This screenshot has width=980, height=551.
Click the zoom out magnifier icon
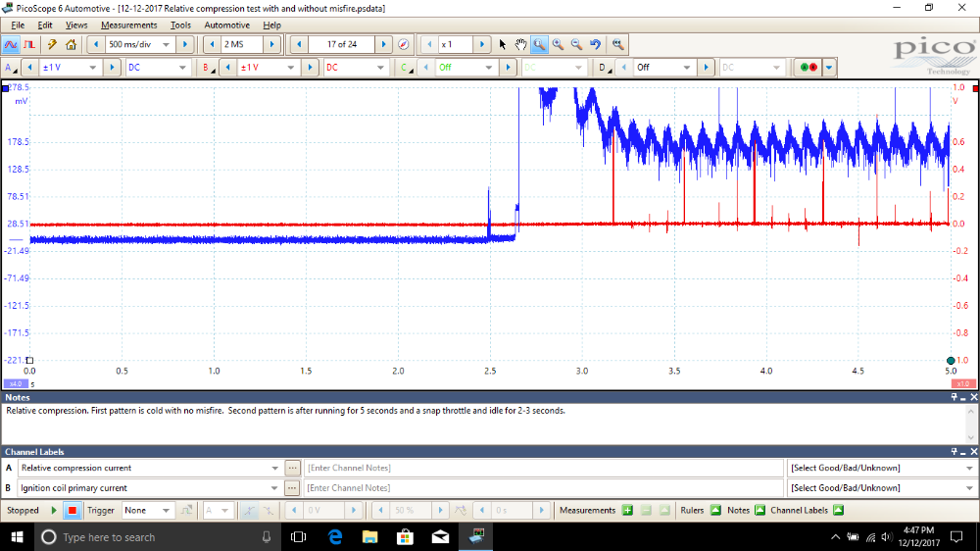click(x=576, y=44)
